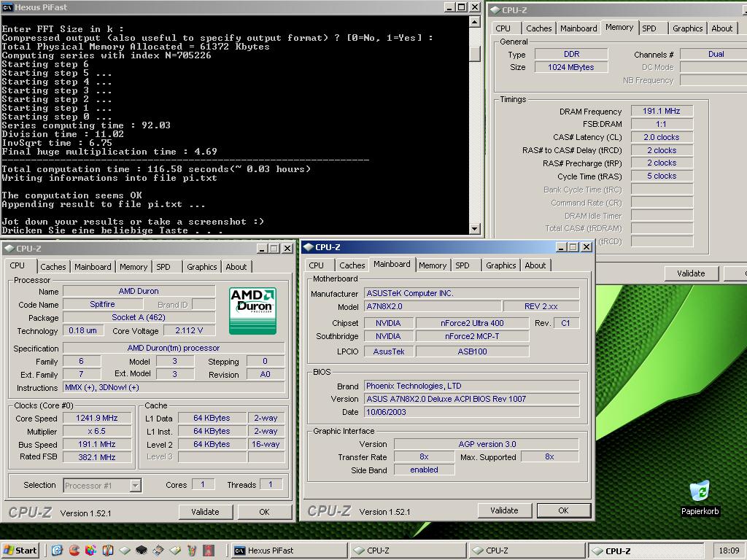Click the CAS# Latency value 2.0 clocks
The image size is (747, 560).
point(661,137)
